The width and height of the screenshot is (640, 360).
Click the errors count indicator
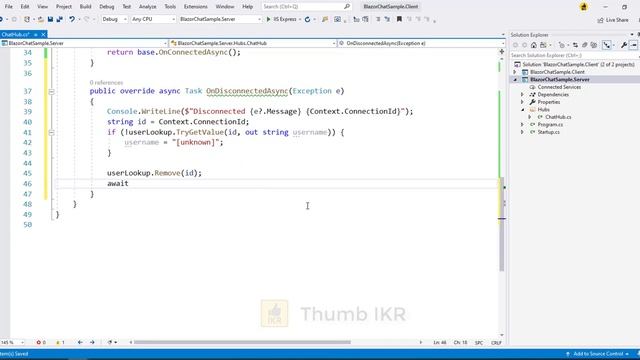coord(41,342)
